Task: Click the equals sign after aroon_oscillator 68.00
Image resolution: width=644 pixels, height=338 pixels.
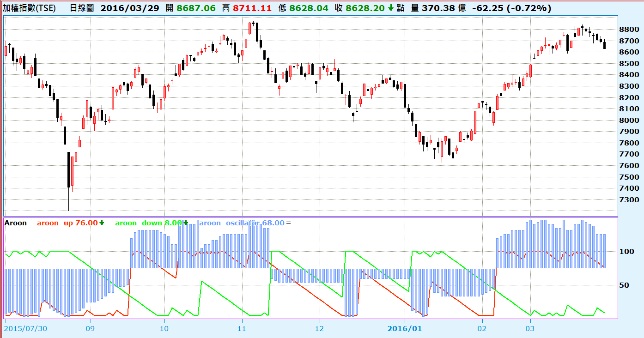Action: point(289,223)
